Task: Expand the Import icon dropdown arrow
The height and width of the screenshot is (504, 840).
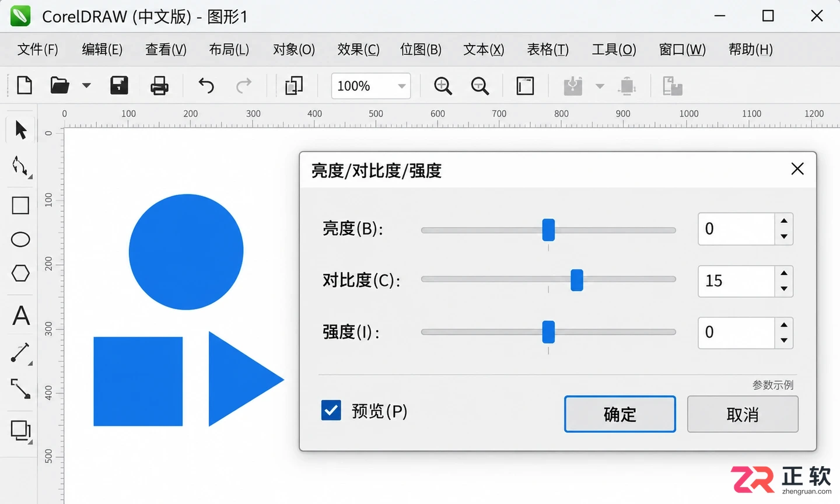Action: 600,86
